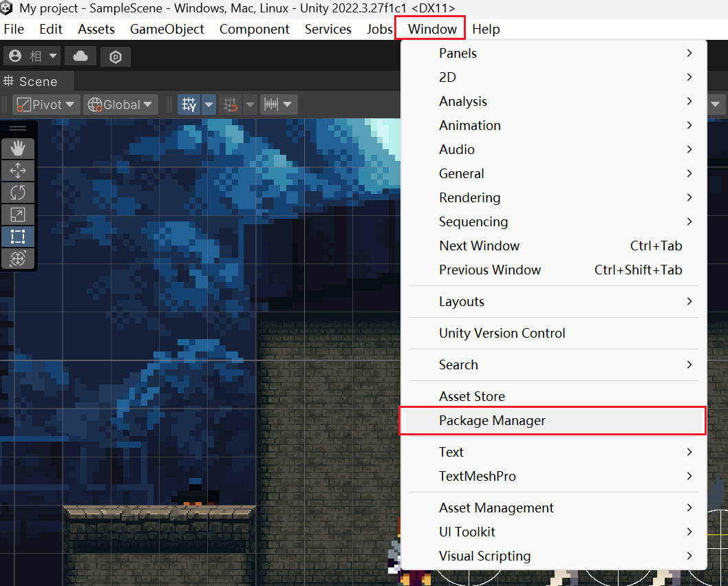This screenshot has height=586, width=728.
Task: Expand the Rendering submenu
Action: [x=553, y=197]
